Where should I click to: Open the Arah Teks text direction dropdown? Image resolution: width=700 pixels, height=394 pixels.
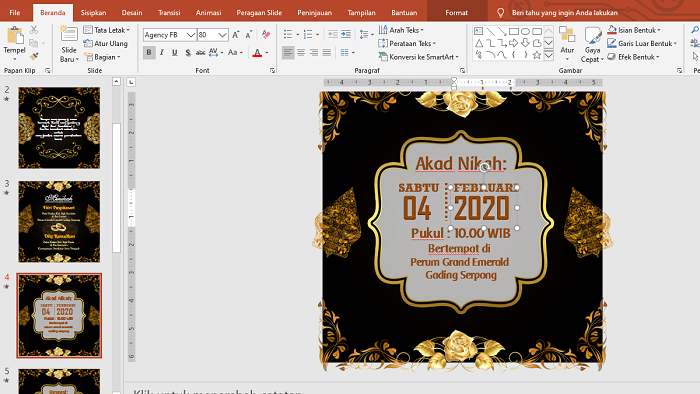coord(401,30)
